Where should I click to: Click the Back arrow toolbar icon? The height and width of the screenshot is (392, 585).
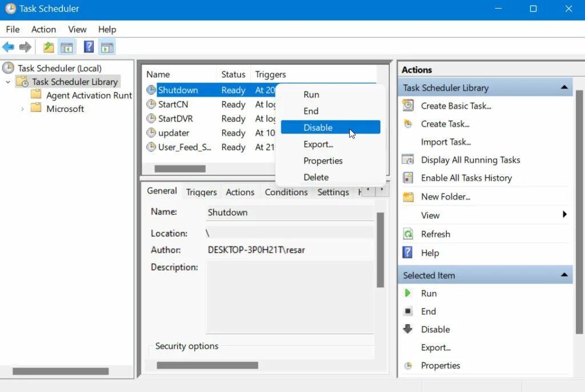coord(8,47)
